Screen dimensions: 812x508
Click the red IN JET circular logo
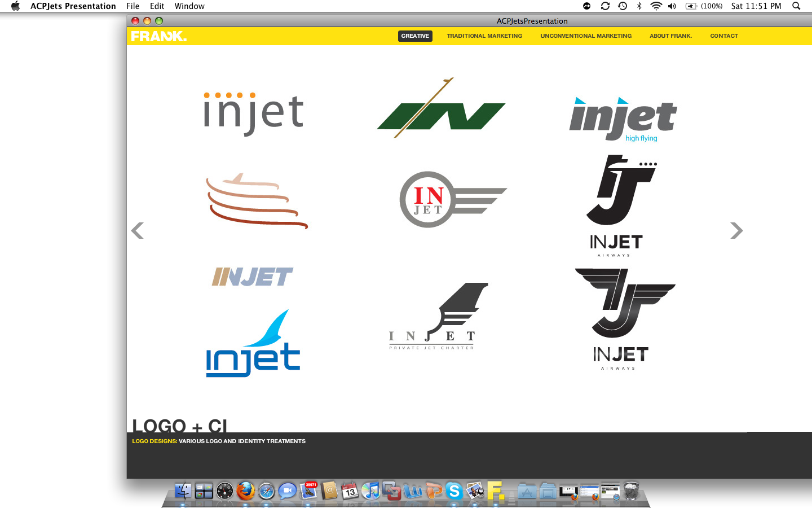click(x=429, y=199)
